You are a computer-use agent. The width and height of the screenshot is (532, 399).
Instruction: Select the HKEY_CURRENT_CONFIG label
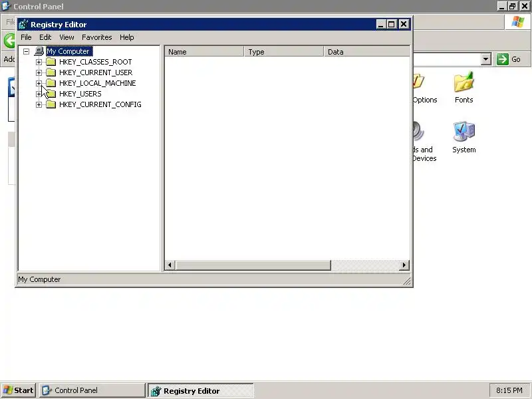click(x=100, y=104)
